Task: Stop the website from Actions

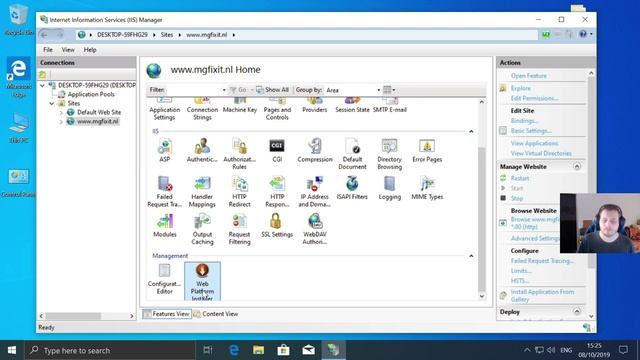Action: [x=517, y=198]
